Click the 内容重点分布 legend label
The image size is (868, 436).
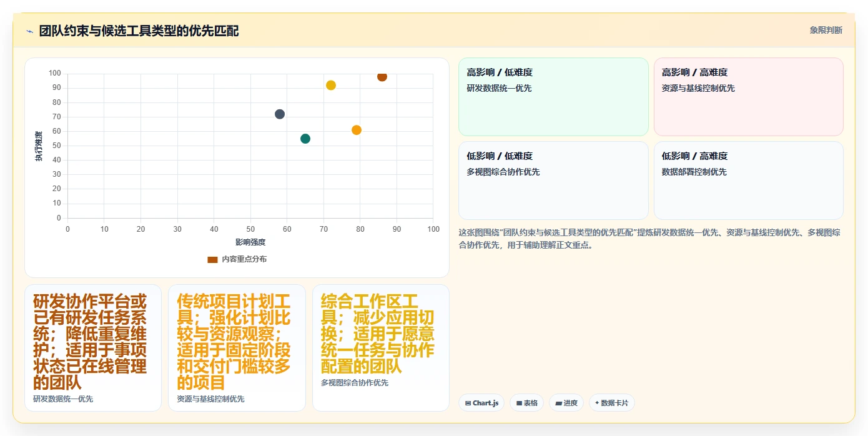(x=244, y=259)
